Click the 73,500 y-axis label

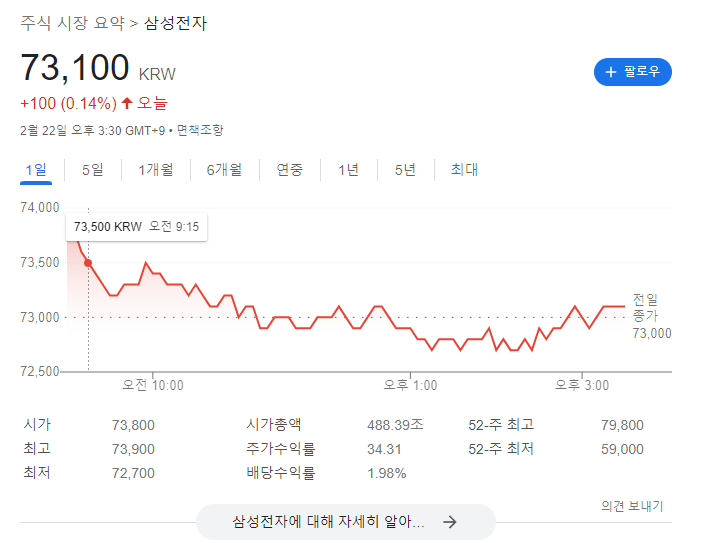coord(40,262)
